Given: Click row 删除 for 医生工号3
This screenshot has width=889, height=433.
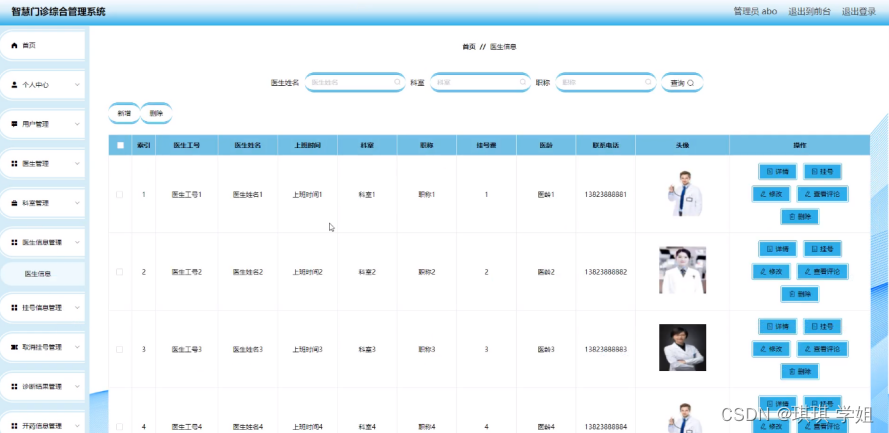Looking at the screenshot, I should point(799,372).
